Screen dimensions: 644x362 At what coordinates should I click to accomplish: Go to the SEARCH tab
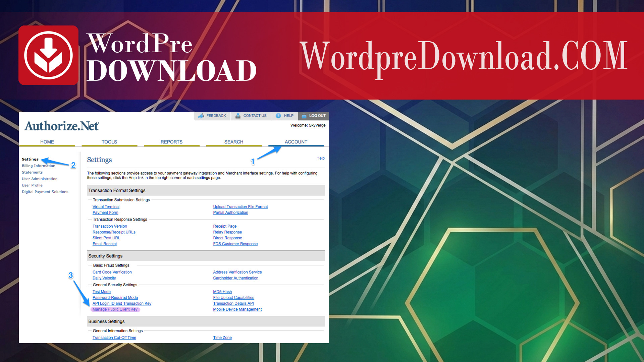pyautogui.click(x=234, y=142)
